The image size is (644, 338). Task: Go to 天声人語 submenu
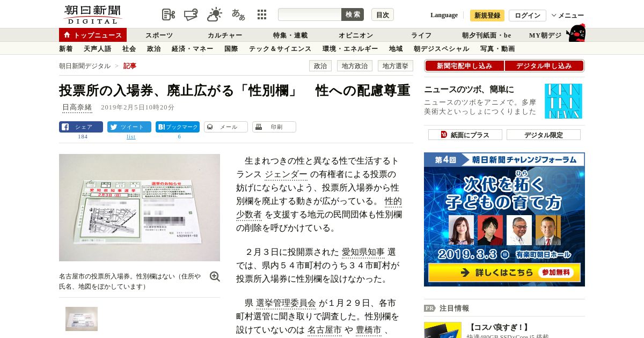pos(98,49)
